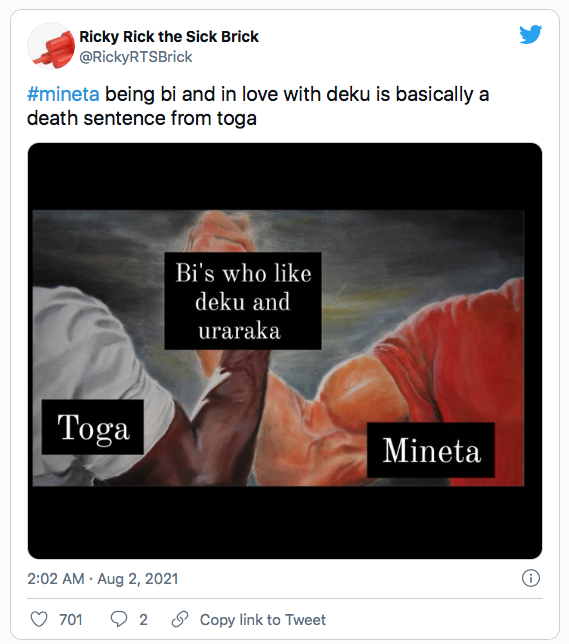
Task: Open replies via the speech bubble icon
Action: coord(119,619)
